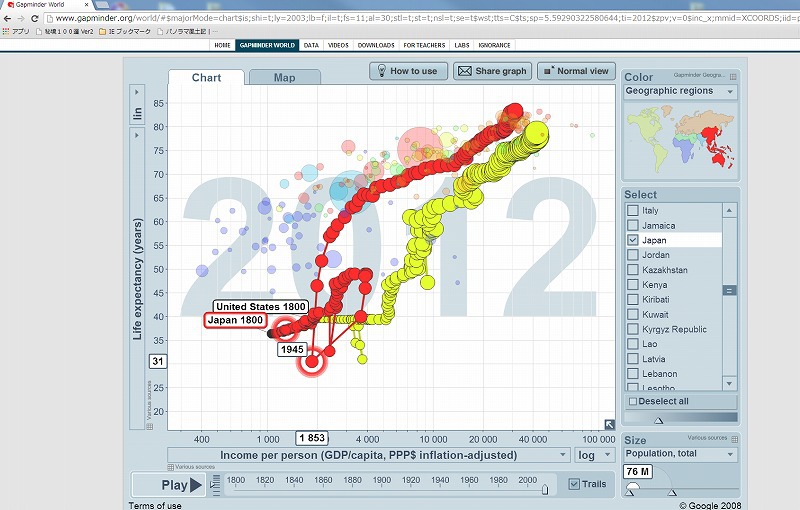Click the Play triangle button
This screenshot has width=800, height=510.
click(196, 485)
